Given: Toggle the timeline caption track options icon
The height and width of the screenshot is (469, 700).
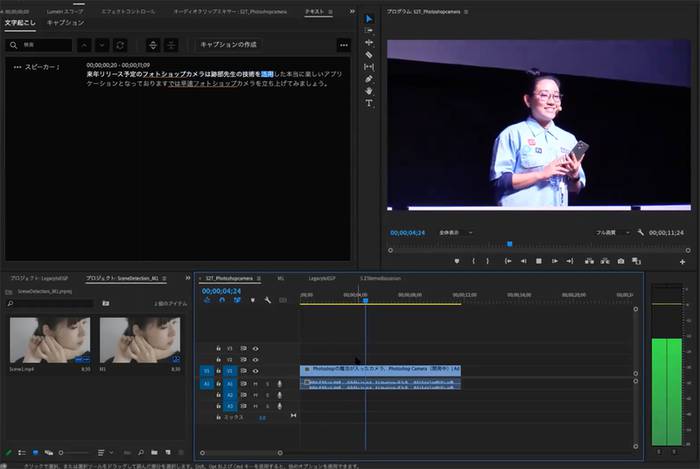Looking at the screenshot, I should (x=283, y=300).
